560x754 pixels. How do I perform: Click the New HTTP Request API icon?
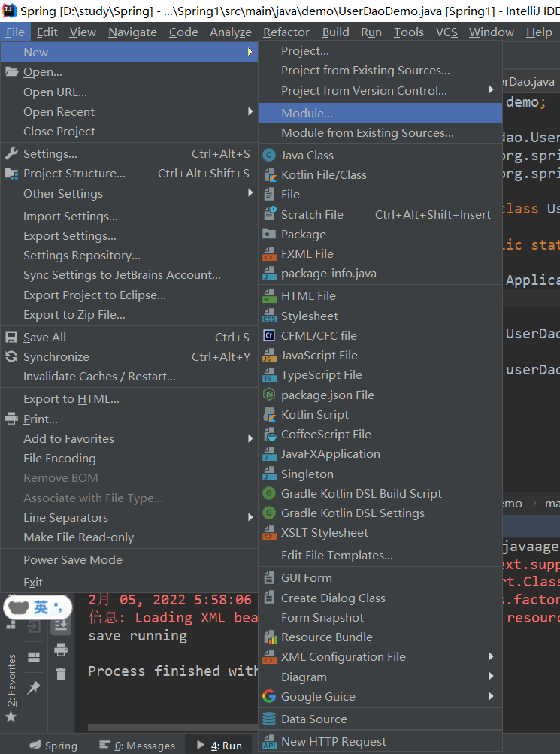(x=269, y=741)
